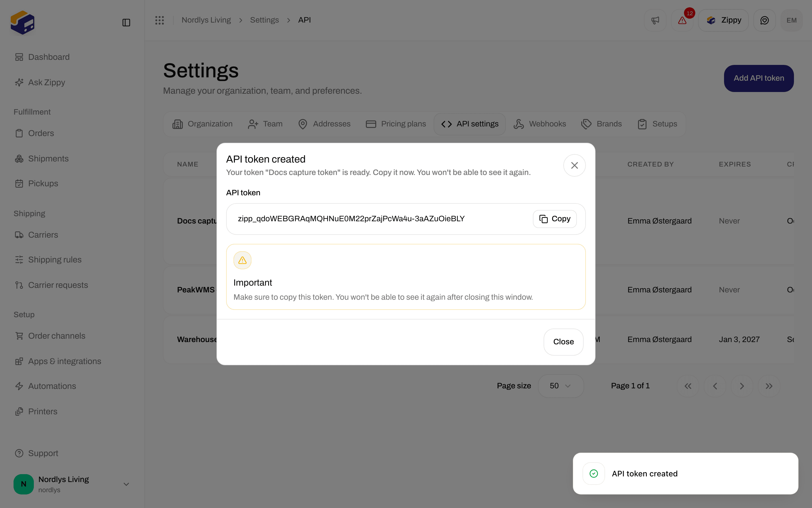Open Ask Zippy in sidebar
Screen dimensions: 812x508
40,82
